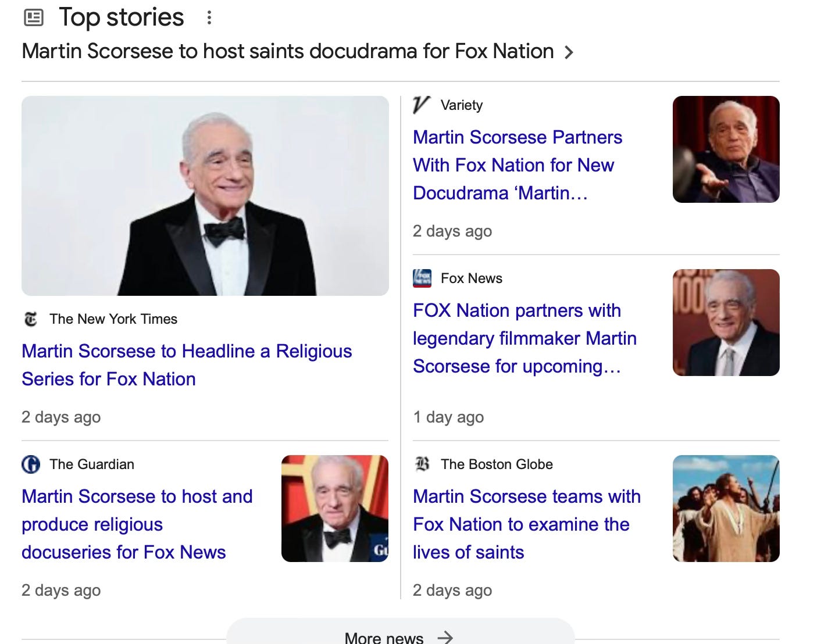Click 'The Boston Globe' source name
This screenshot has height=644, width=835.
pos(497,464)
